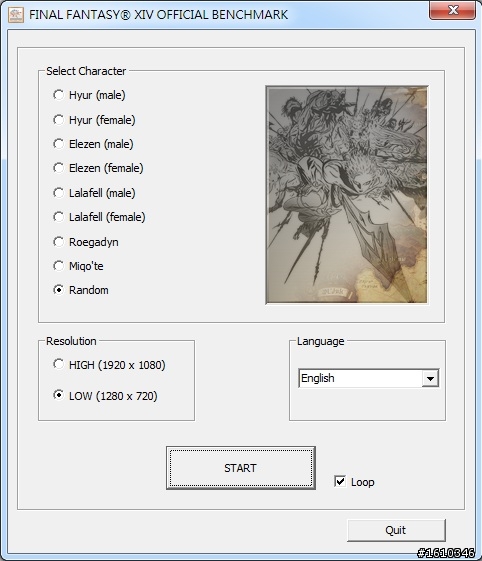Click the character artwork preview image

(x=347, y=195)
